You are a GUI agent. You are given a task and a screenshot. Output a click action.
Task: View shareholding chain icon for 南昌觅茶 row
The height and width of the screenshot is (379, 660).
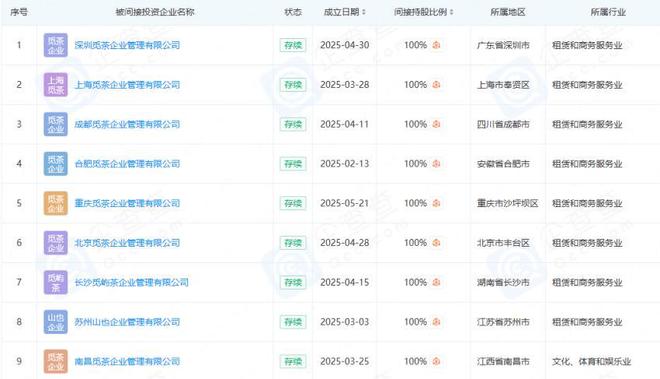pos(436,361)
